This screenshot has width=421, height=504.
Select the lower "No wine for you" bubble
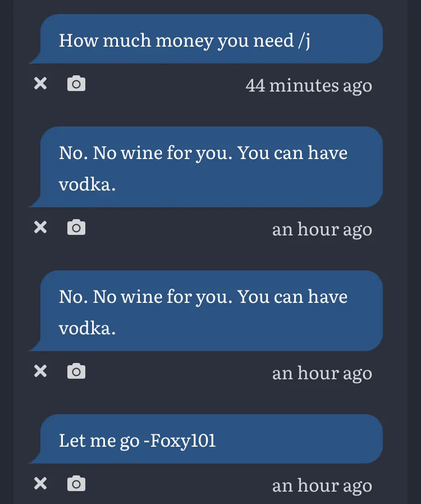[210, 311]
